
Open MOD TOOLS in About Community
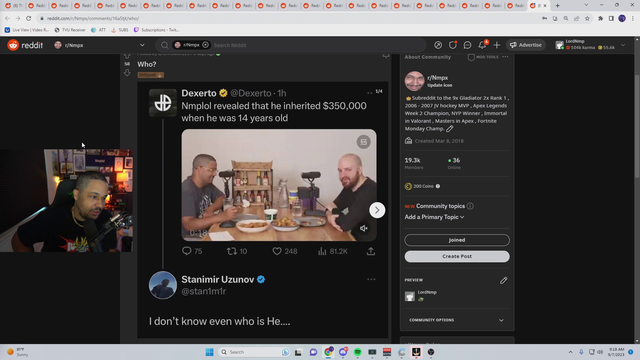483,57
